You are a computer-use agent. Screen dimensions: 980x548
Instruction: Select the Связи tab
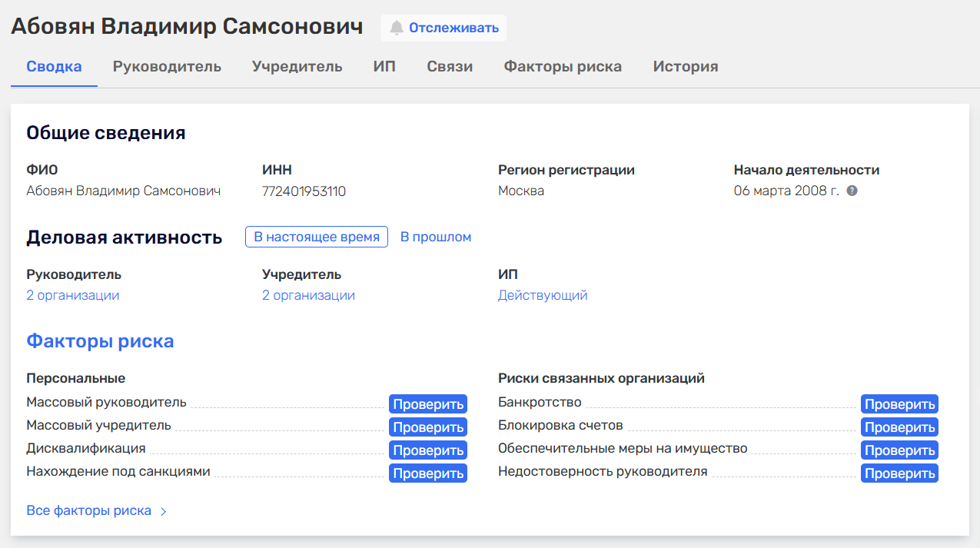pyautogui.click(x=449, y=66)
